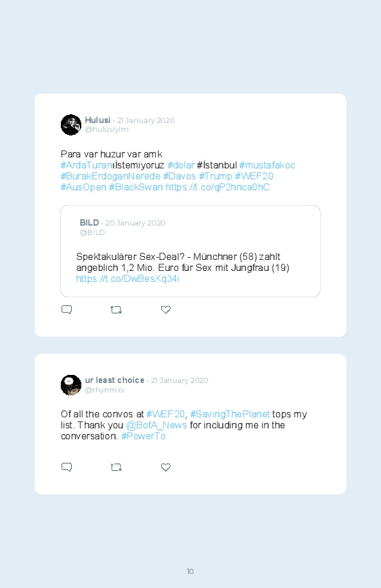Open the @BofA_News mention

click(x=157, y=425)
